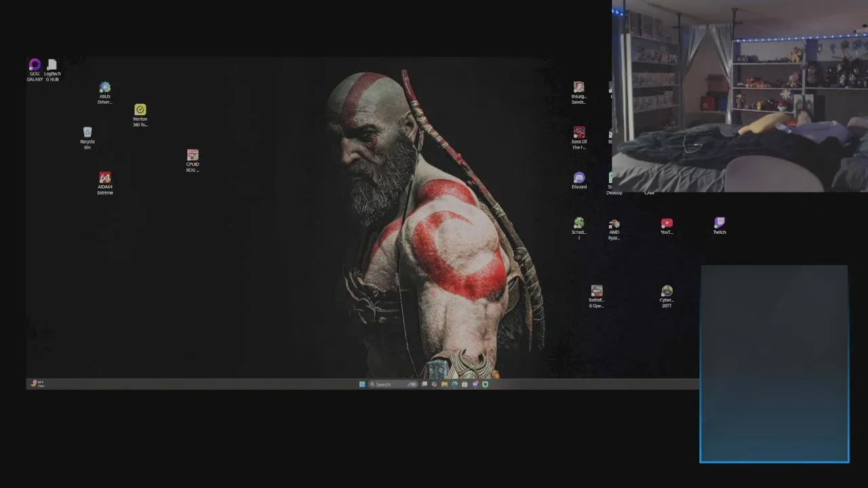Open the Logitech G HUB shortcut
Image resolution: width=868 pixels, height=488 pixels.
52,70
